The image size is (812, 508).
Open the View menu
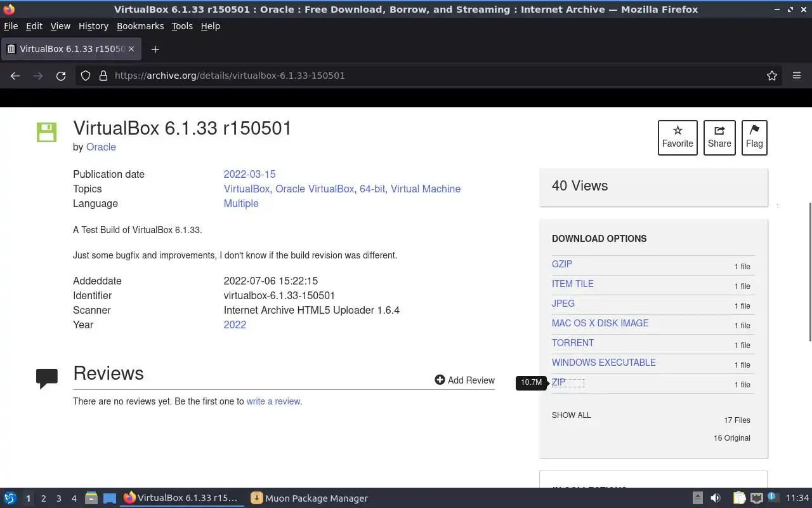click(60, 26)
